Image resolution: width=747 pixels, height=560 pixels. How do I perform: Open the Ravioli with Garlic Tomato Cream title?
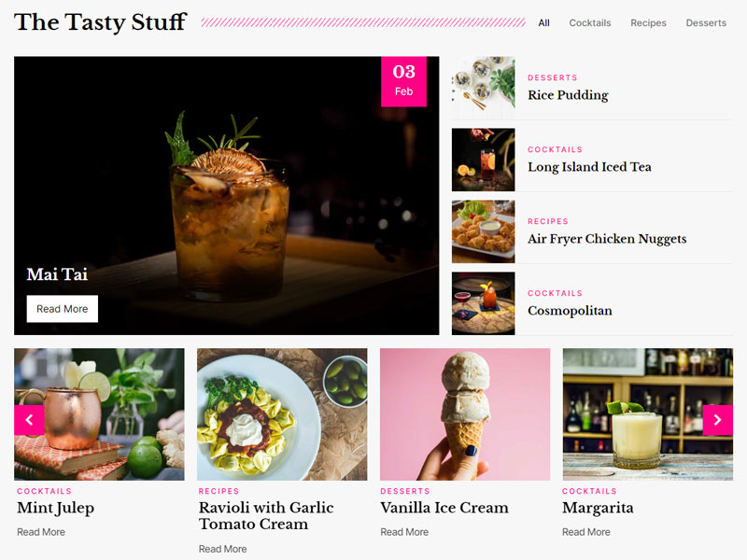point(266,516)
